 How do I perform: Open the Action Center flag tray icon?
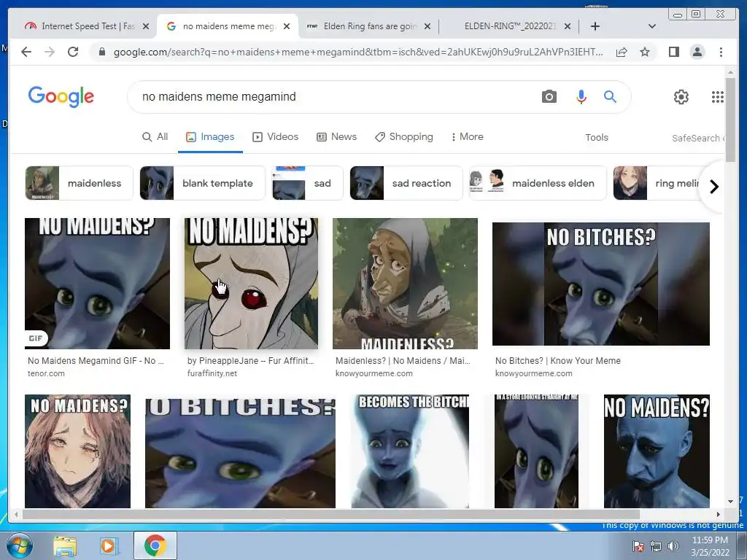pyautogui.click(x=638, y=547)
